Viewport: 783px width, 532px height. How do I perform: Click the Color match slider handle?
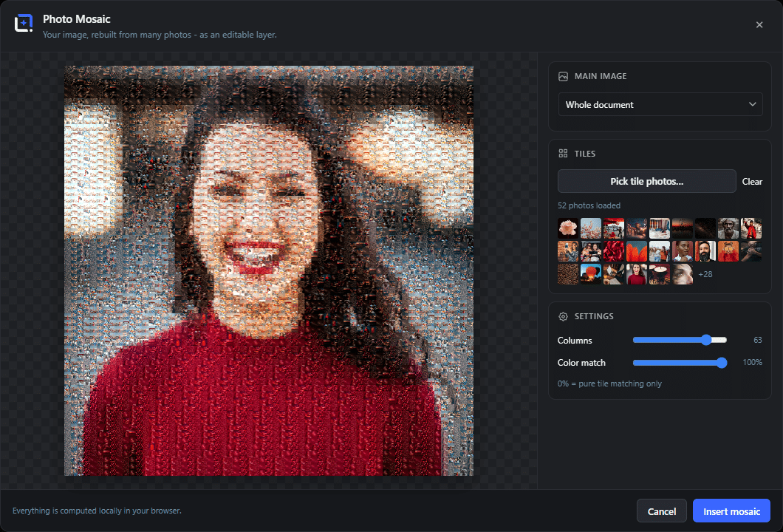[x=722, y=363]
